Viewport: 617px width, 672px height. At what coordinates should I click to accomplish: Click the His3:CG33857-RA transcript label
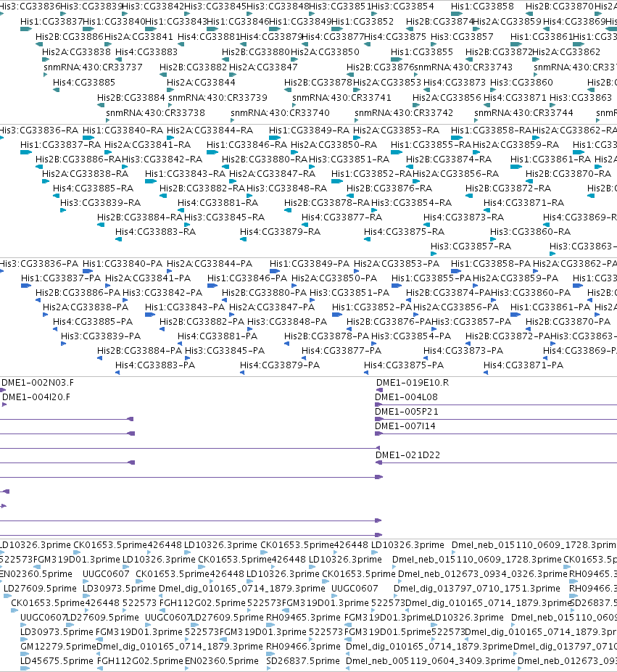point(471,247)
